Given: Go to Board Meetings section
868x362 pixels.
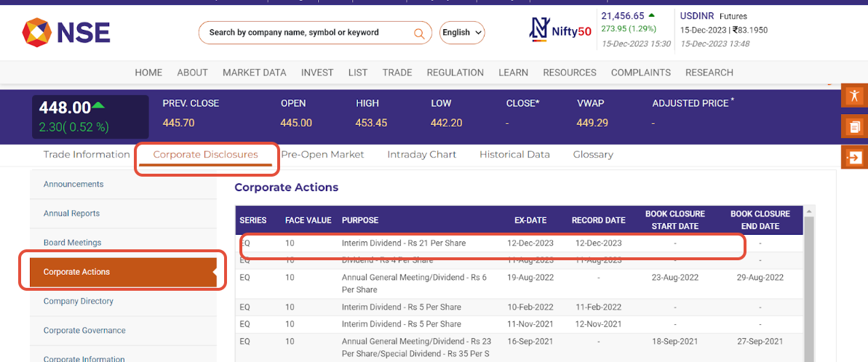Looking at the screenshot, I should tap(72, 243).
